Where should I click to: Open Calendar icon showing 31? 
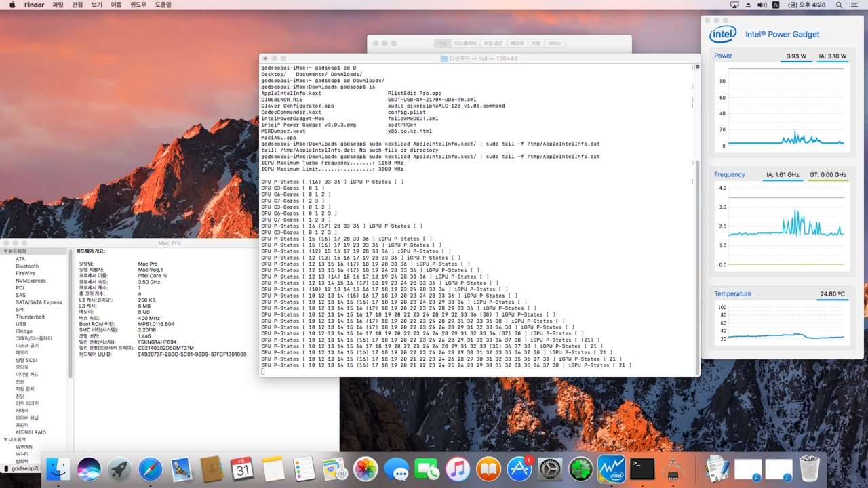[x=242, y=469]
